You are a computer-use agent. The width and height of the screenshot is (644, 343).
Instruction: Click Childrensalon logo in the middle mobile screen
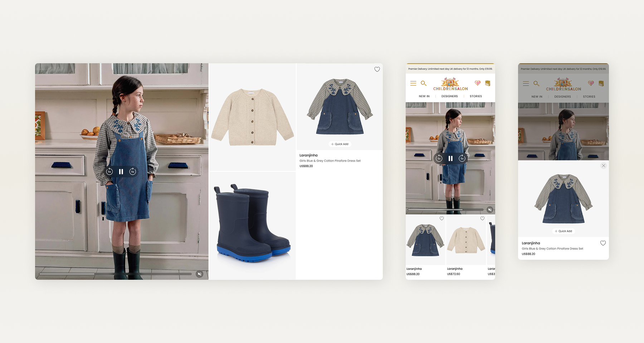450,84
